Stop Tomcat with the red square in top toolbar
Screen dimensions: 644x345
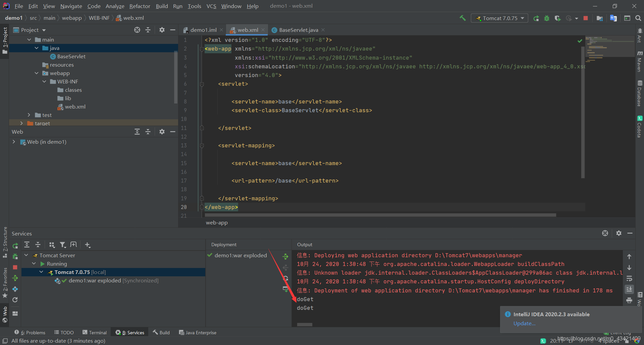click(586, 18)
